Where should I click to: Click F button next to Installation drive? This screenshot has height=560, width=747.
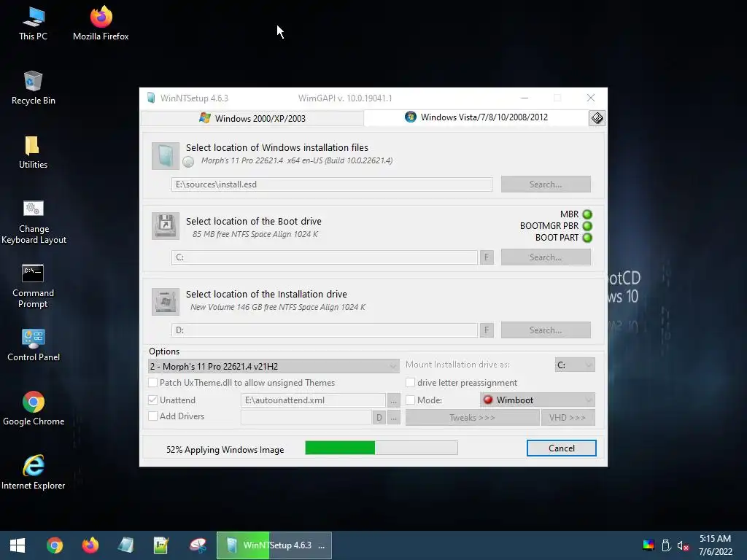[487, 330]
